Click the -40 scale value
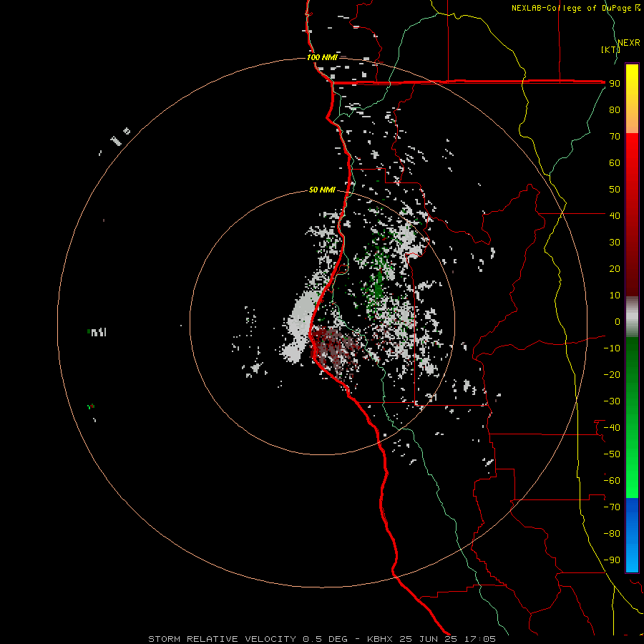 tap(612, 428)
